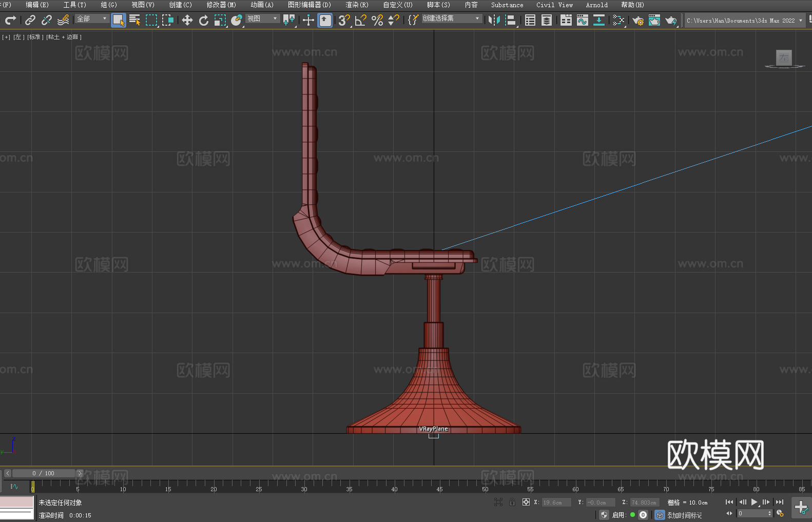
Task: Open Scene Explorer toggle
Action: point(530,20)
